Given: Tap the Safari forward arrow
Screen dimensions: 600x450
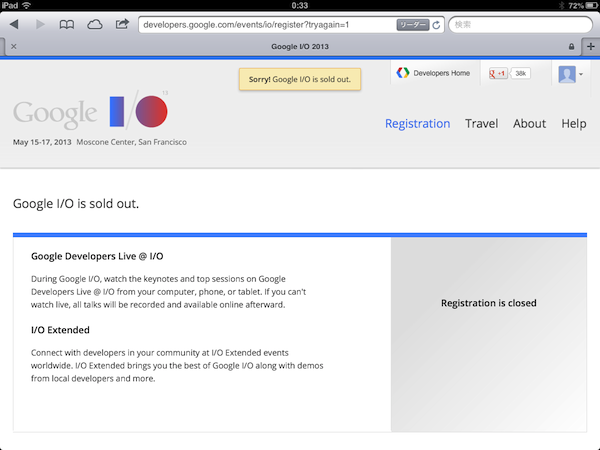Looking at the screenshot, I should (x=40, y=24).
